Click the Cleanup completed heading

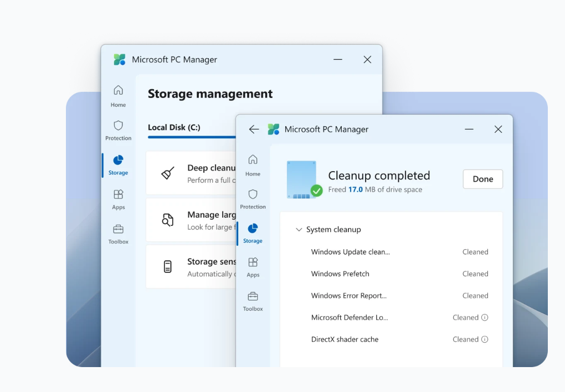click(379, 176)
